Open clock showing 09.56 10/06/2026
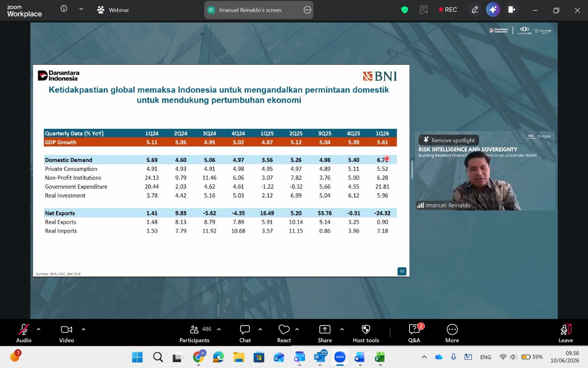This screenshot has height=368, width=588. (565, 357)
